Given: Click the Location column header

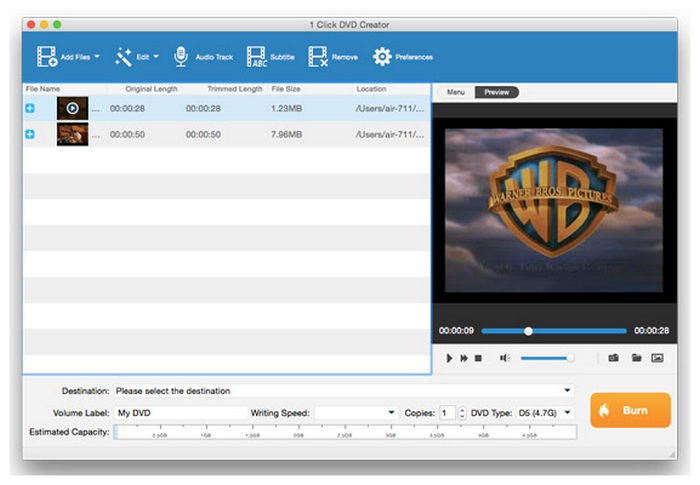Looking at the screenshot, I should (371, 89).
